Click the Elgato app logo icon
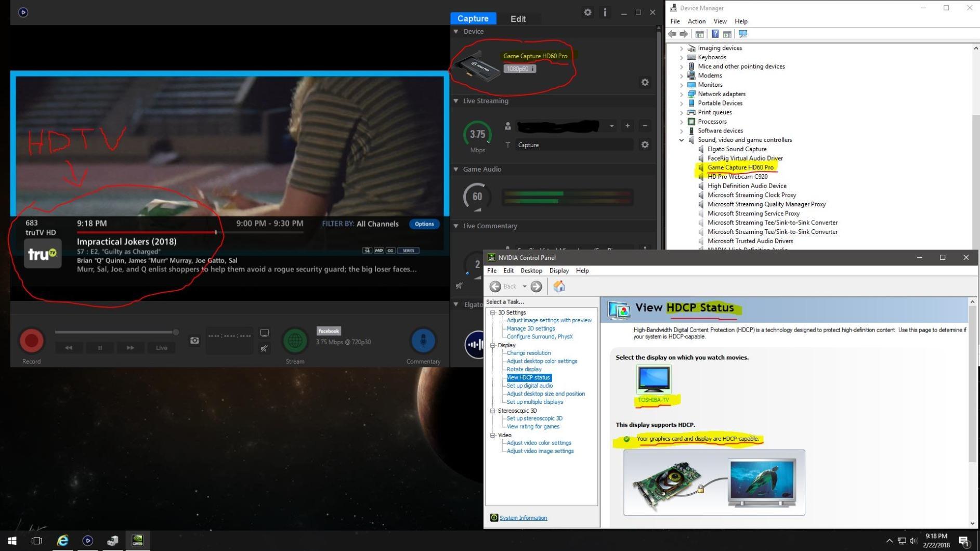The width and height of the screenshot is (980, 551). tap(23, 12)
